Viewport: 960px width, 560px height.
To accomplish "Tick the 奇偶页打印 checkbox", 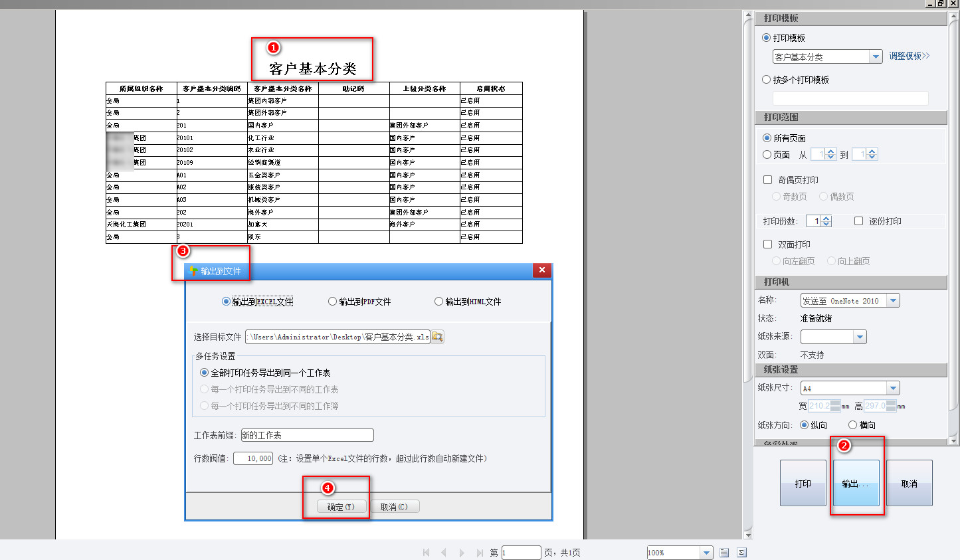I will pos(768,180).
